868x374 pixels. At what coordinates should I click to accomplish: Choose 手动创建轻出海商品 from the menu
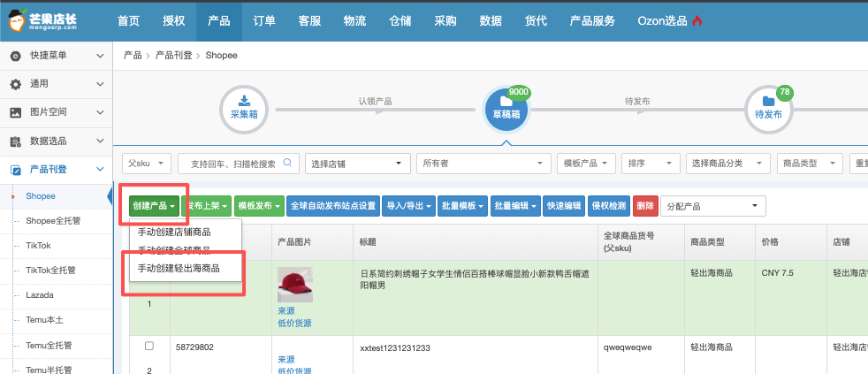[x=179, y=268]
